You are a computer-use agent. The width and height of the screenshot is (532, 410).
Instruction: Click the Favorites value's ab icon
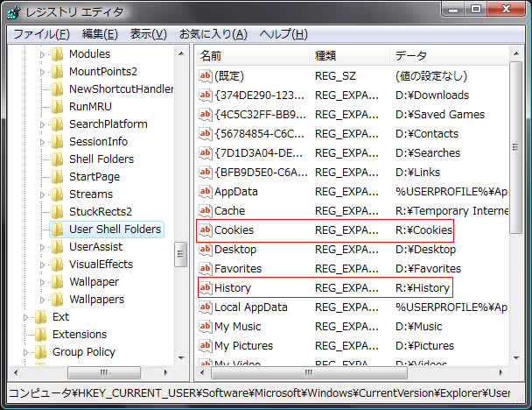coord(206,269)
